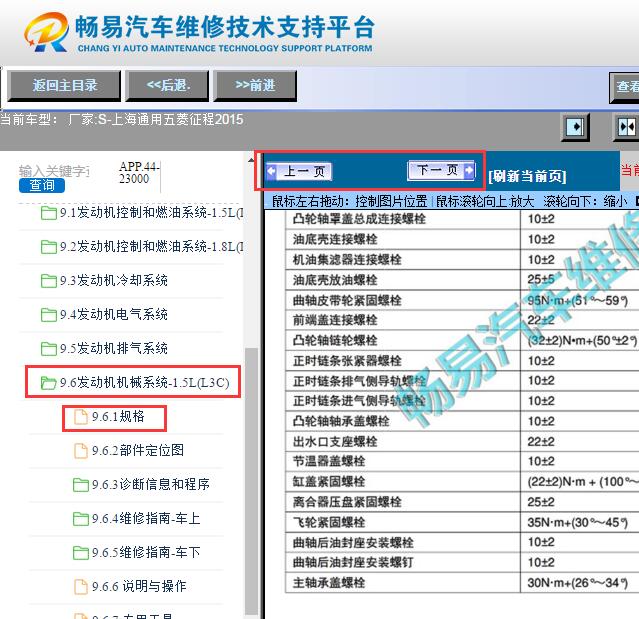Click the tree panel vertical scrollbar

(x=251, y=481)
